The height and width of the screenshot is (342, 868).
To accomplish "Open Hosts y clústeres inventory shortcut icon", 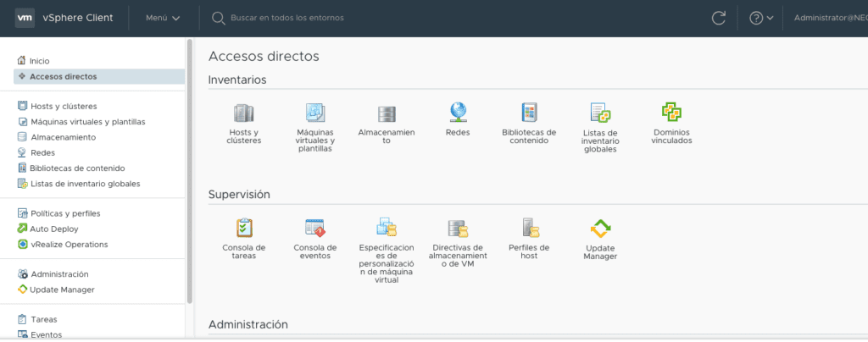I will tap(243, 113).
